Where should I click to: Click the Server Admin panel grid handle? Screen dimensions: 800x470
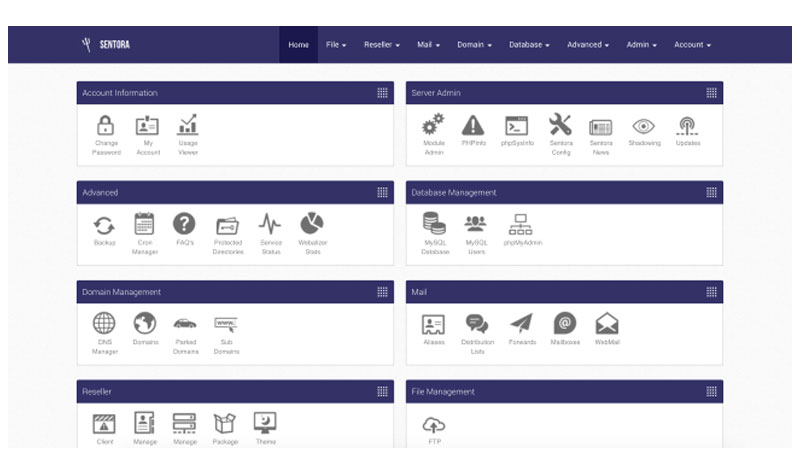[711, 93]
